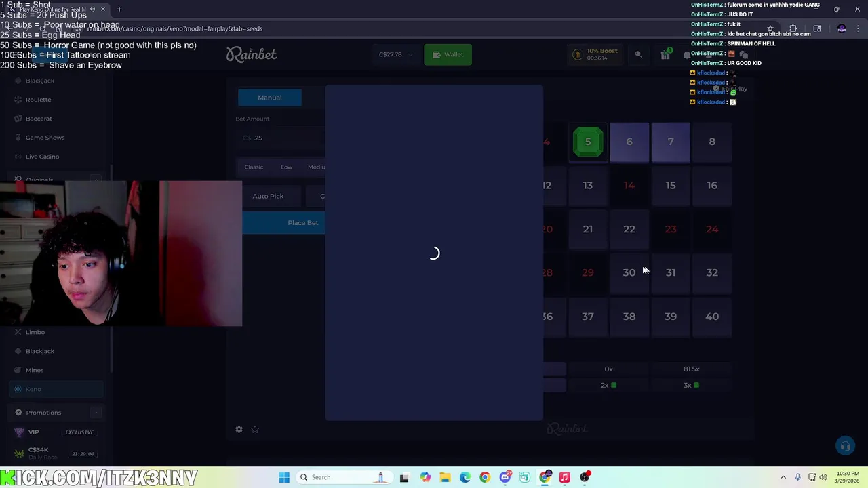This screenshot has width=868, height=488.
Task: Select Keno number 38
Action: [629, 317]
